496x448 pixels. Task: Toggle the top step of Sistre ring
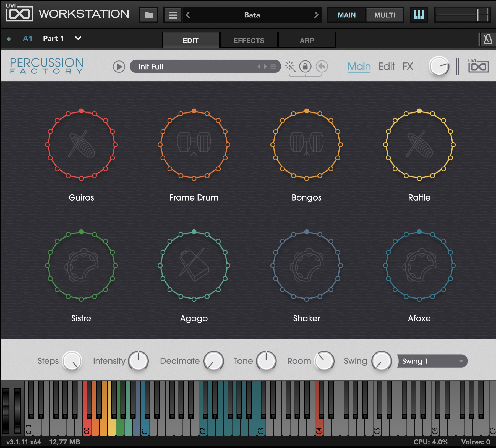click(x=81, y=231)
